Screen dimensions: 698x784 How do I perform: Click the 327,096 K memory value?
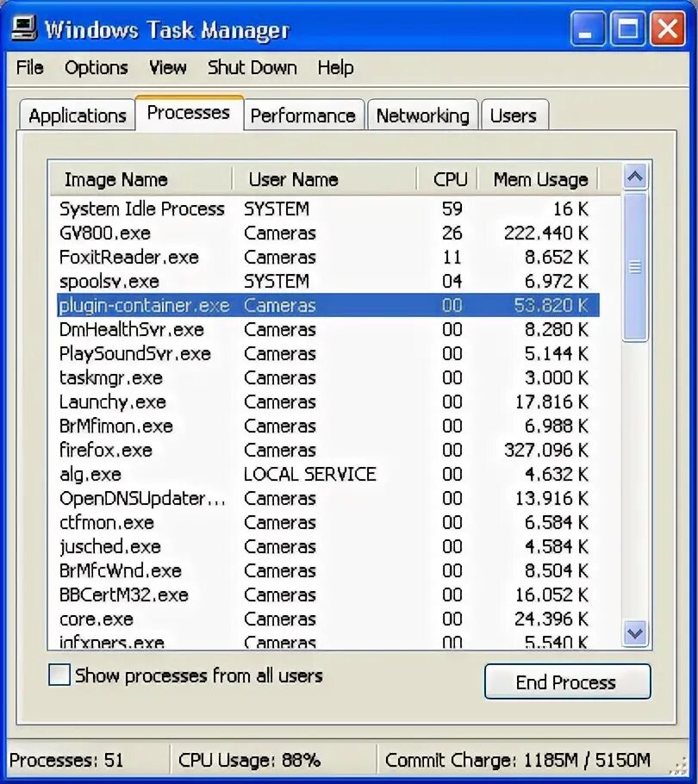546,450
